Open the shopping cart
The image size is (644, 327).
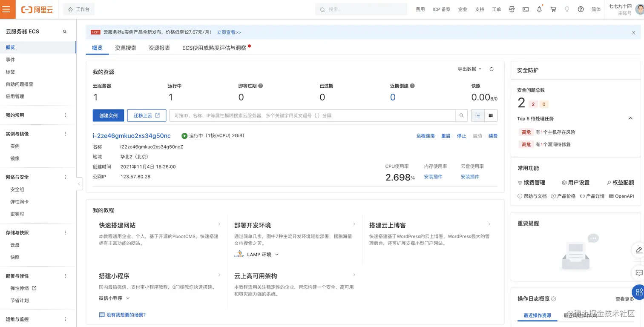pos(553,9)
